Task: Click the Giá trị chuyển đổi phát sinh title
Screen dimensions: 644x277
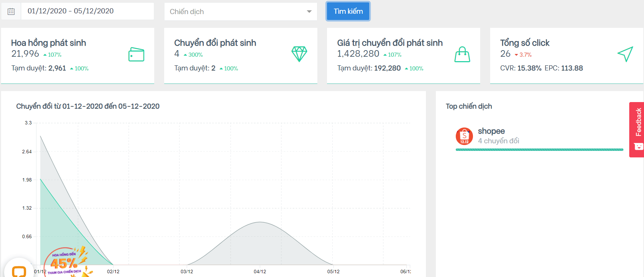Action: [390, 43]
